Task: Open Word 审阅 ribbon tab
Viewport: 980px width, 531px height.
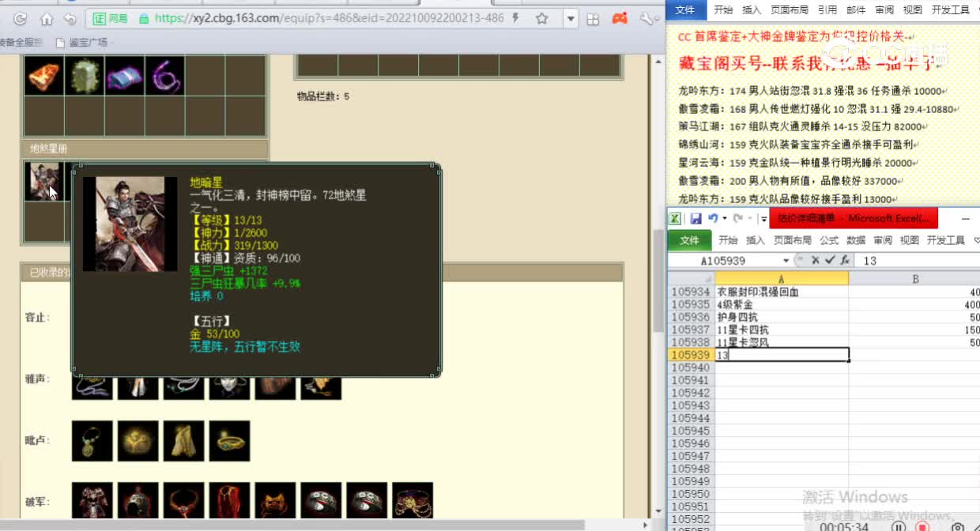Action: tap(884, 10)
